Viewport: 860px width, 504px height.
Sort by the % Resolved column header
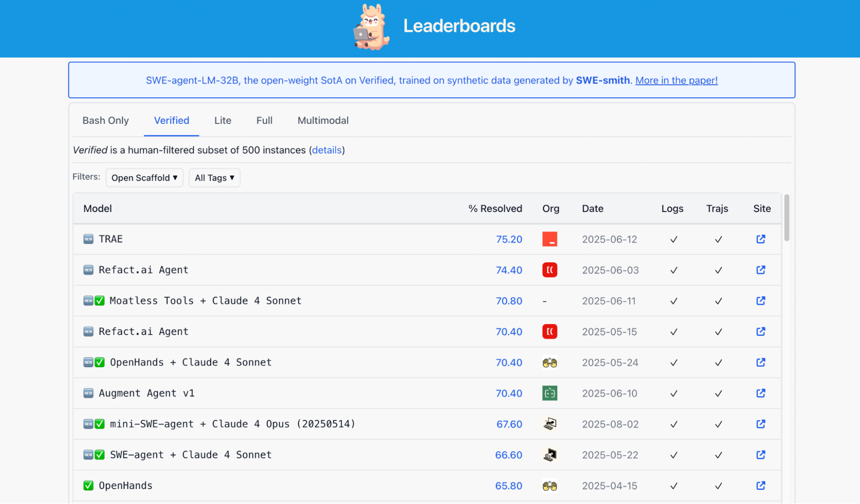[495, 209]
